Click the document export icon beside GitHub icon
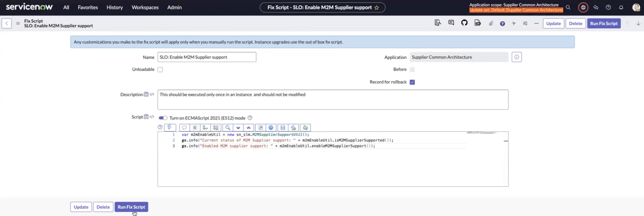Image resolution: width=644 pixels, height=216 pixels. click(477, 23)
